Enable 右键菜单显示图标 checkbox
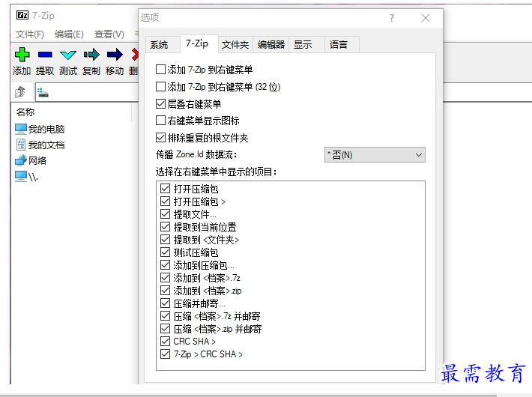The height and width of the screenshot is (397, 532). coord(160,121)
